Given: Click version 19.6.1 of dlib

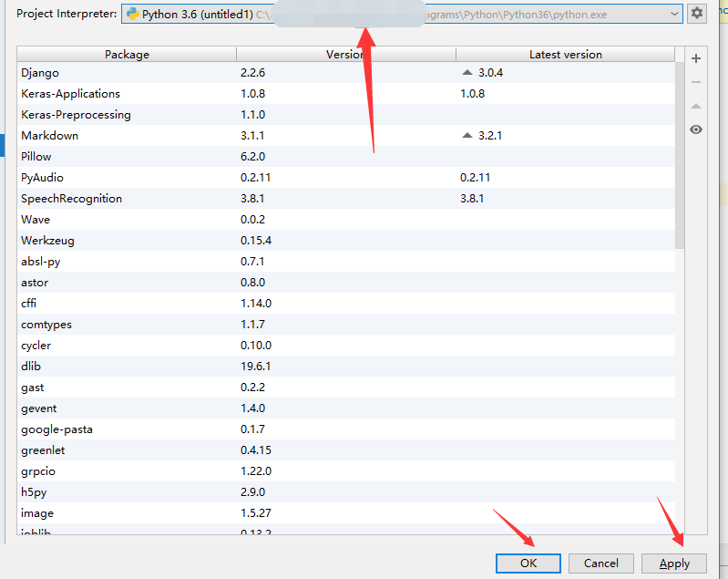Looking at the screenshot, I should point(256,367).
